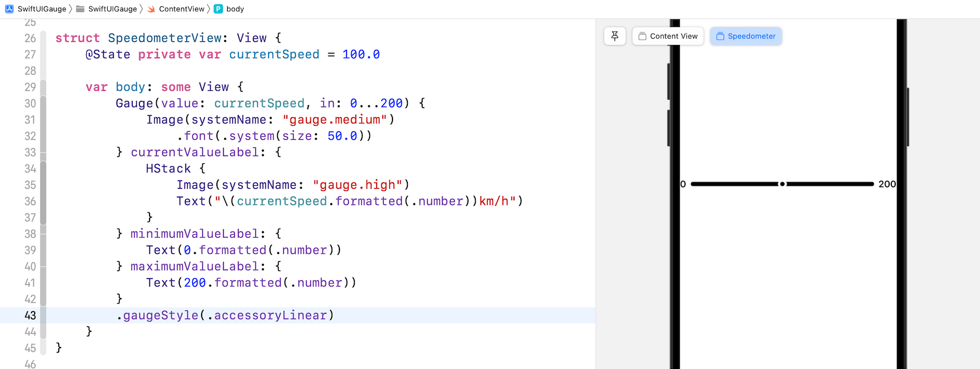
Task: Click the Gauge initializer on line 30
Action: 134,104
